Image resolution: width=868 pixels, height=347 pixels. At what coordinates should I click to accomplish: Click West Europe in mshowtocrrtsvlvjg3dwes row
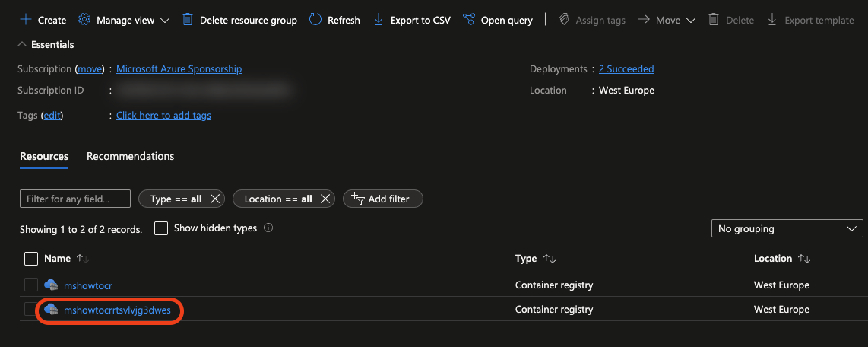click(781, 309)
